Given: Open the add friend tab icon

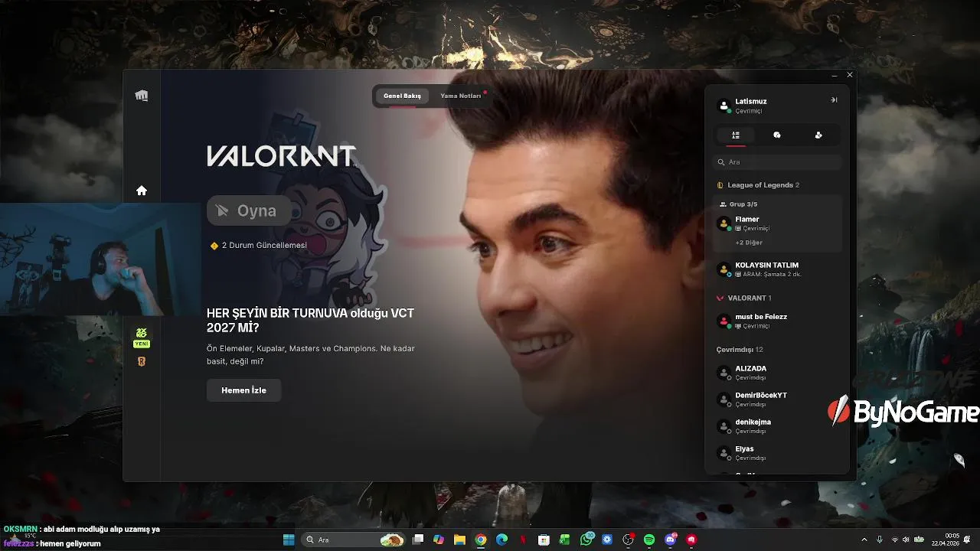Looking at the screenshot, I should pyautogui.click(x=818, y=135).
